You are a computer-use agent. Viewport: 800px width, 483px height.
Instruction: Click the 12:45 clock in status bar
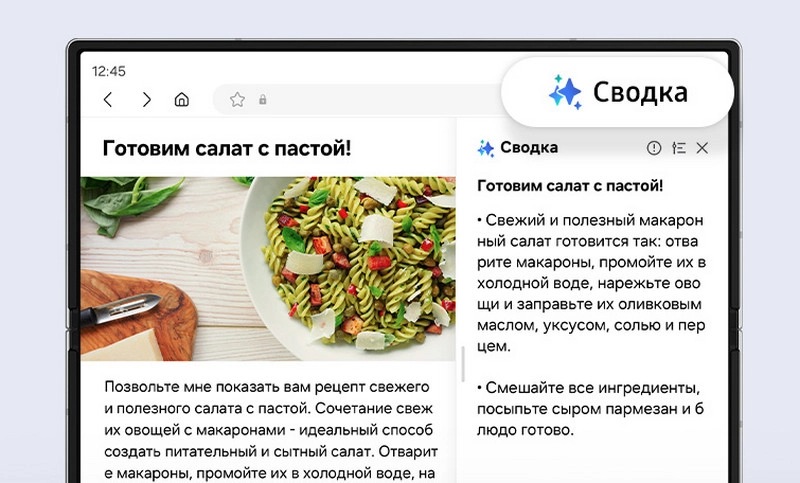click(109, 71)
